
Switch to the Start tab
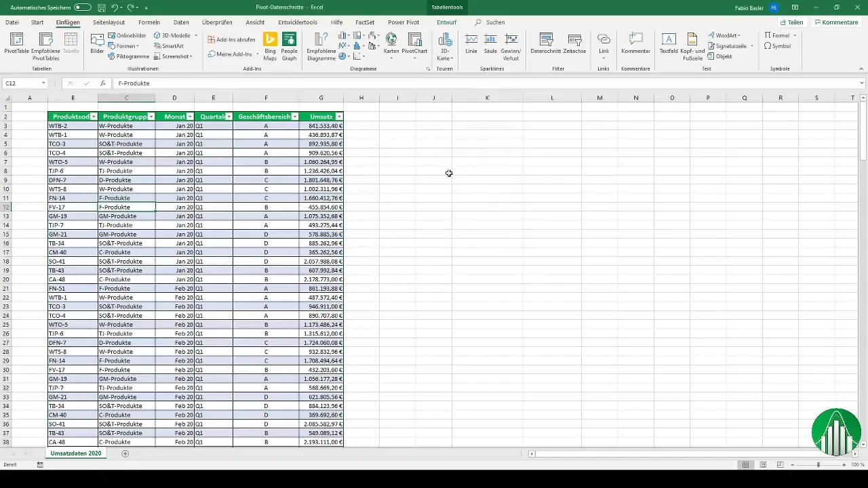[37, 22]
